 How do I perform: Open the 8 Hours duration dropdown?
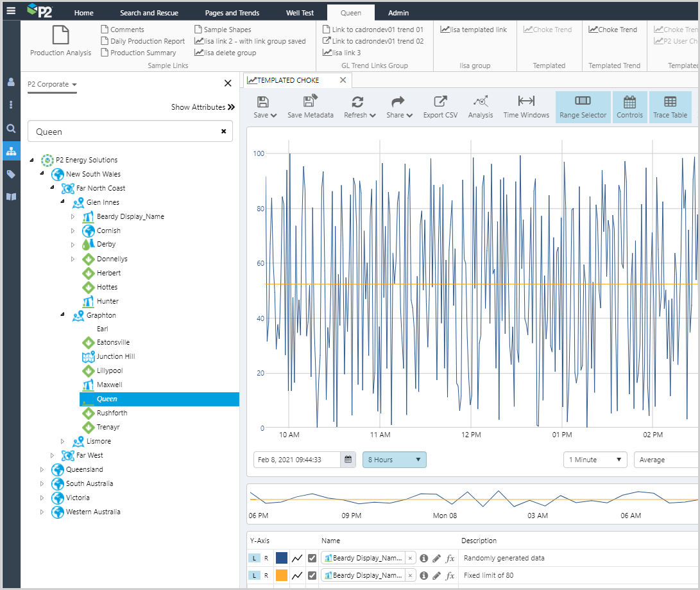(x=394, y=460)
